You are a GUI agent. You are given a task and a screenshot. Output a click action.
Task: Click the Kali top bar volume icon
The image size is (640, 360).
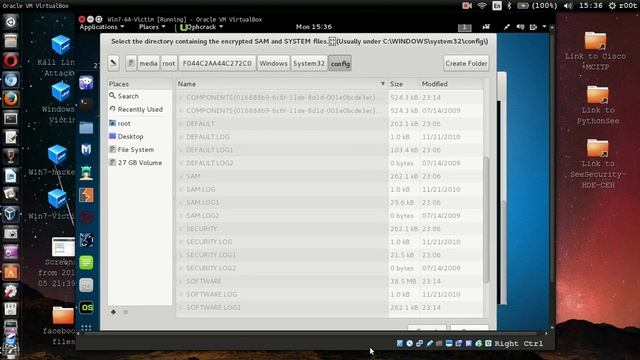point(520,27)
